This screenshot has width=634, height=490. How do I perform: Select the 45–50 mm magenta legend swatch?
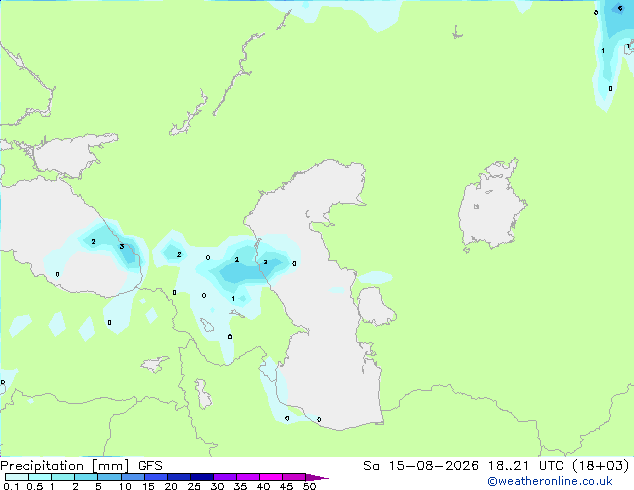[x=294, y=477]
